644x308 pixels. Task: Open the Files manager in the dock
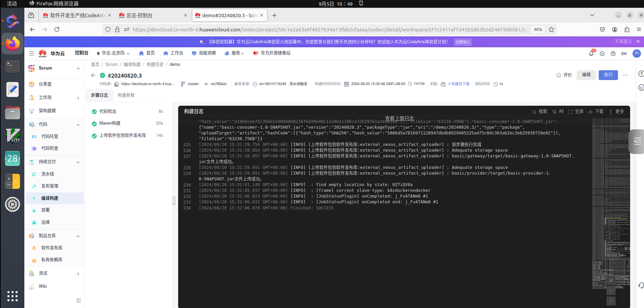coord(13,112)
